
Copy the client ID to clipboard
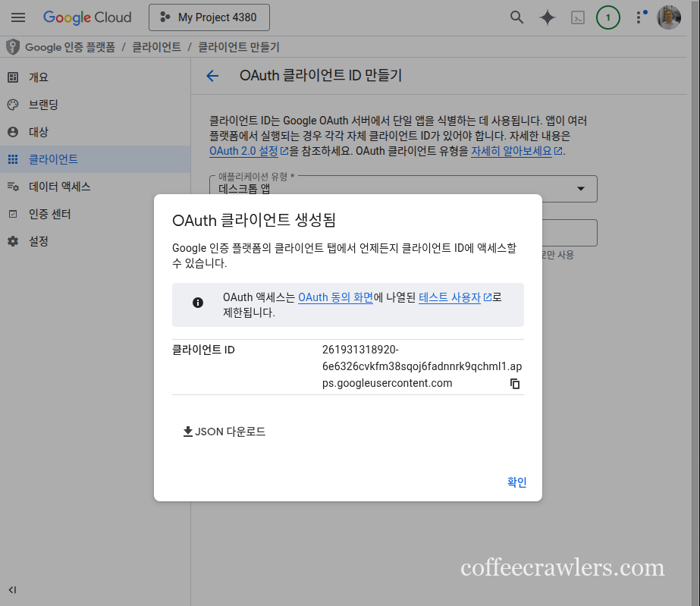(x=515, y=384)
